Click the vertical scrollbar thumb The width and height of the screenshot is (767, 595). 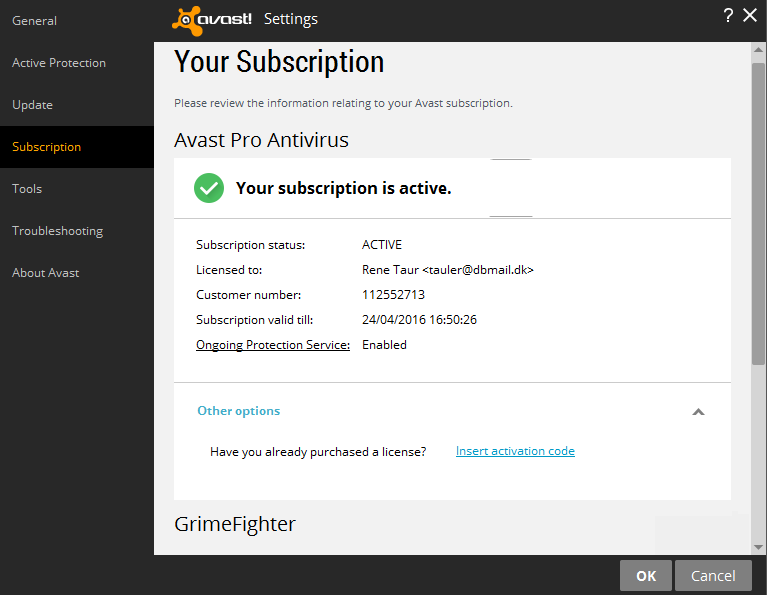click(x=758, y=210)
